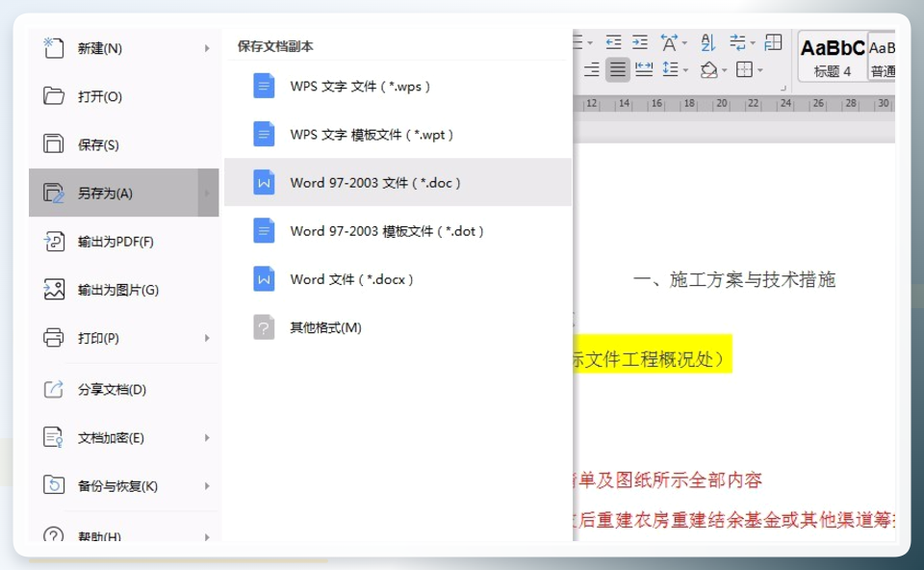Save as WPS 文字 模板文件 (*.wpt)
The image size is (924, 570).
398,135
